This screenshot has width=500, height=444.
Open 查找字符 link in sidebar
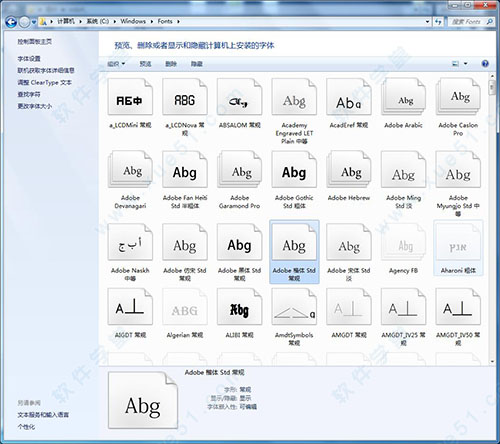(29, 94)
